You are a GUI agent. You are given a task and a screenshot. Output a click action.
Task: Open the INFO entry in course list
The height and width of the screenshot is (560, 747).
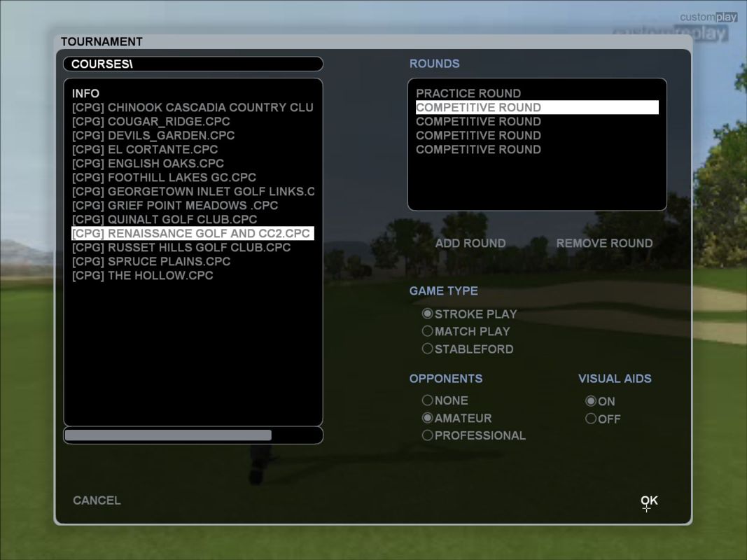click(85, 94)
